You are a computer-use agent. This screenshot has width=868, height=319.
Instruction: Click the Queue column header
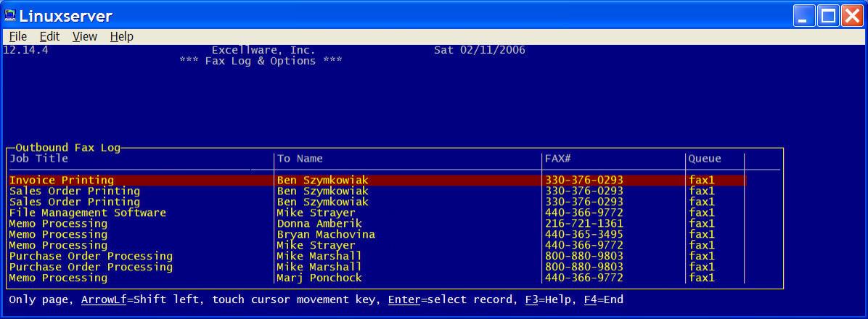pos(705,158)
